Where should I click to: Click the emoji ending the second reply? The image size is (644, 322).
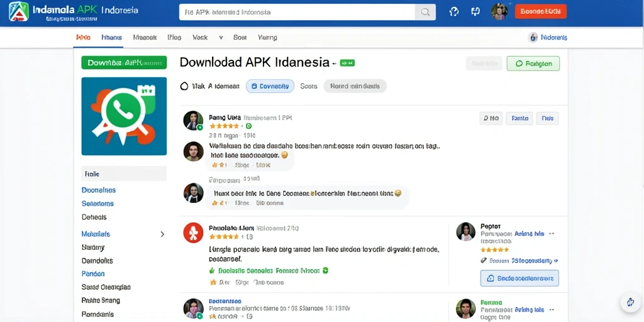point(397,192)
